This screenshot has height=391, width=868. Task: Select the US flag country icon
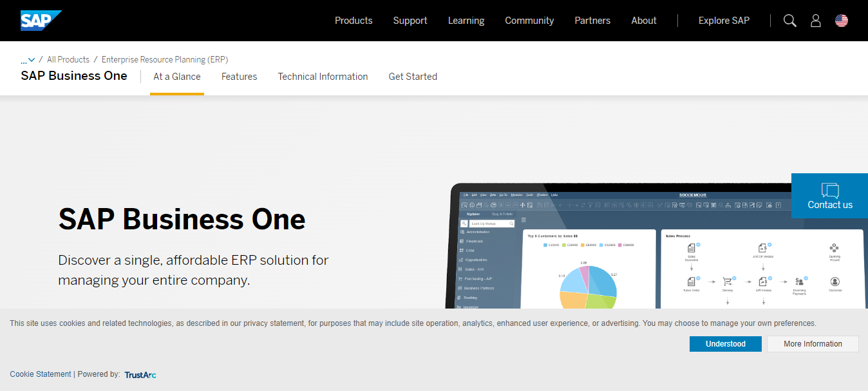pos(841,21)
